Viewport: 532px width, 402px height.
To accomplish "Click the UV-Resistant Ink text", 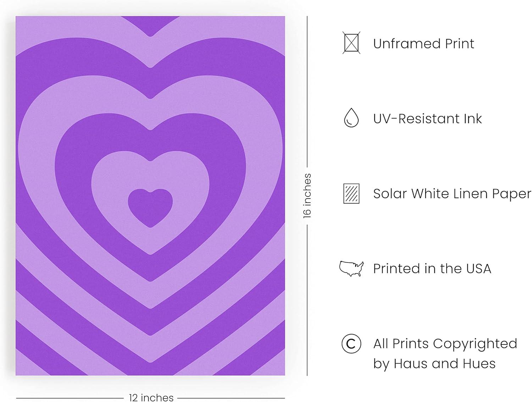I will [427, 119].
